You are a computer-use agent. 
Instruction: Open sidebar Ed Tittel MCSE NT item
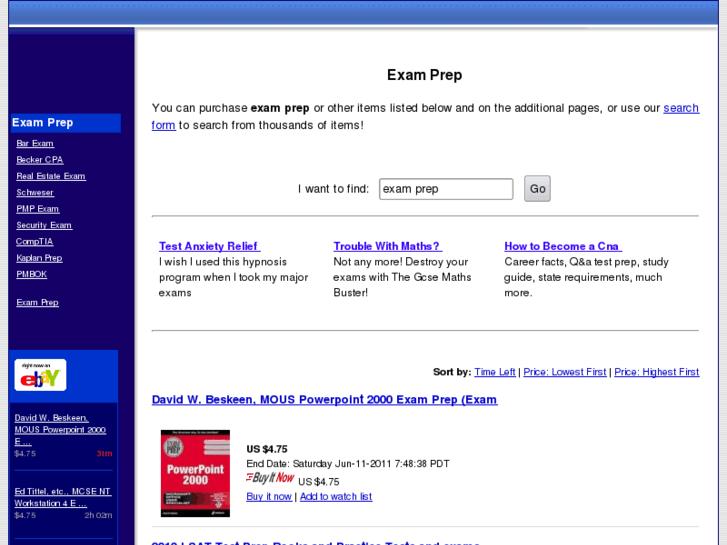pyautogui.click(x=63, y=497)
